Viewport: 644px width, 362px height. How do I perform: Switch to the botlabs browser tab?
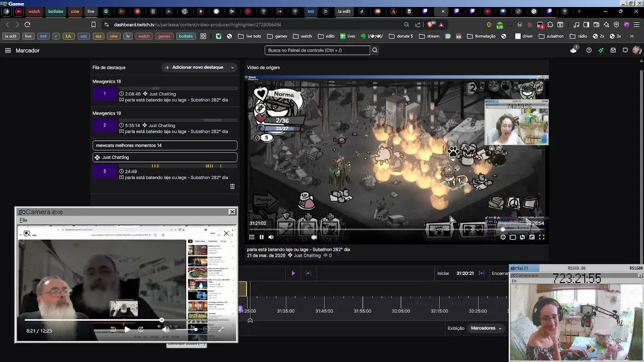pos(56,11)
